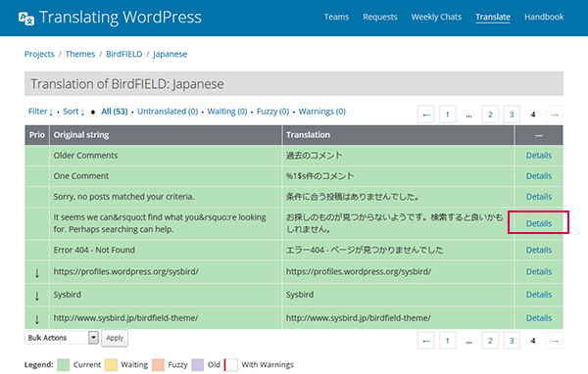Show Warnings (0) strings

click(322, 112)
